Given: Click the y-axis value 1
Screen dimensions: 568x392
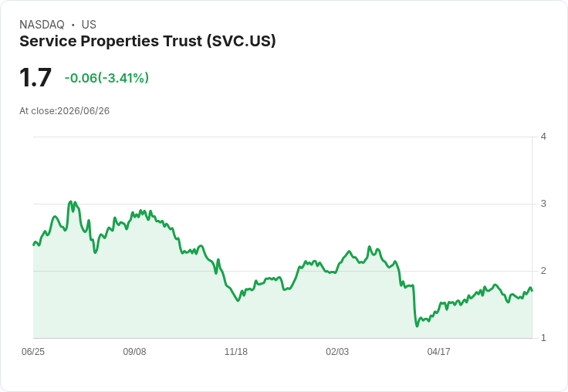Looking at the screenshot, I should point(543,338).
